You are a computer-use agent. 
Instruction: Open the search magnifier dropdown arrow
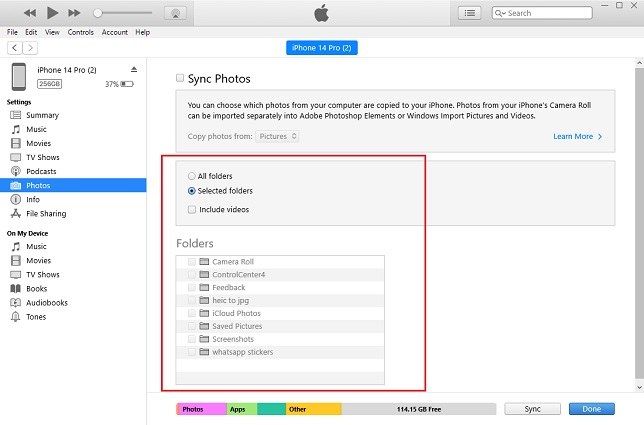click(x=500, y=13)
